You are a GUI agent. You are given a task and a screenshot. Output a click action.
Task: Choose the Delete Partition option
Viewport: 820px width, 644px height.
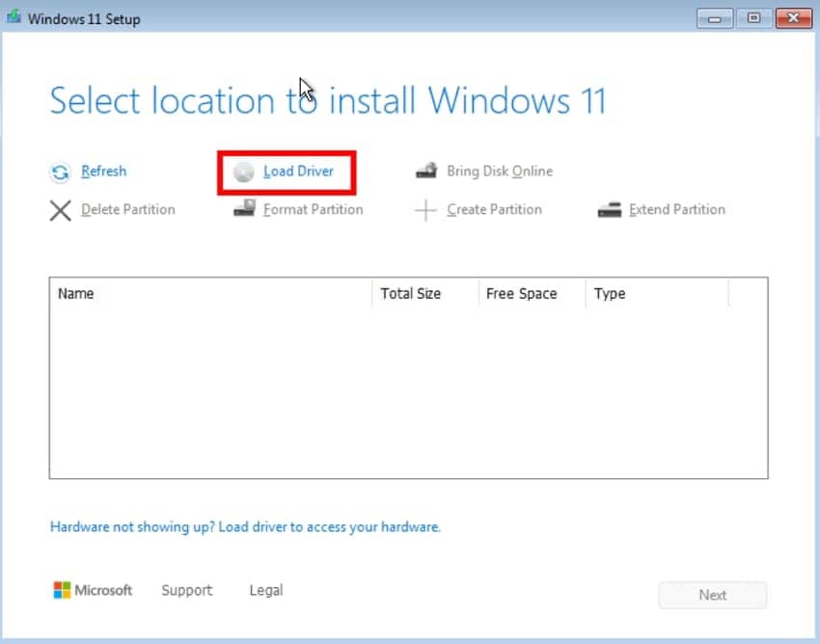(x=128, y=209)
